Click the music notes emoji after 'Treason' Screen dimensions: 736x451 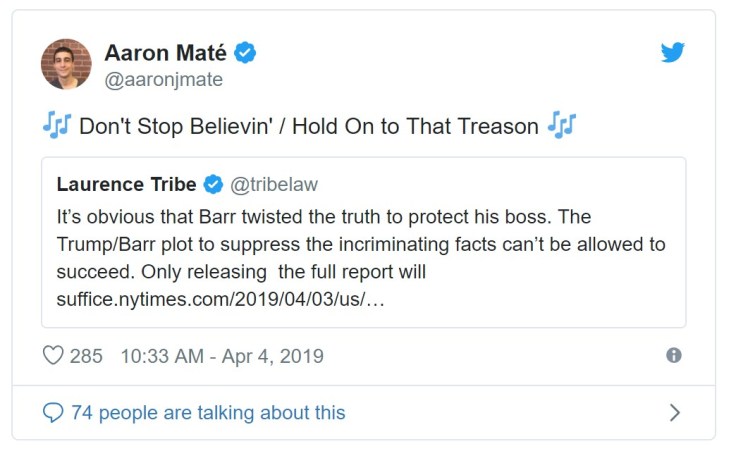562,126
